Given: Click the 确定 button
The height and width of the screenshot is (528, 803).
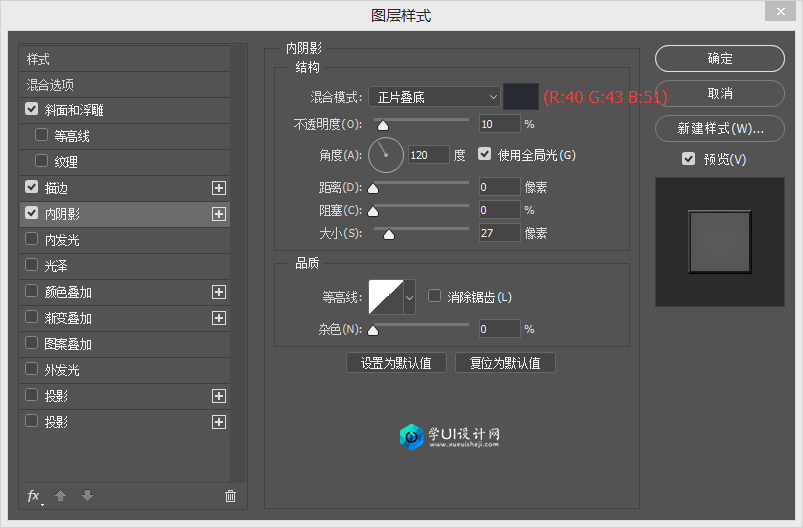Looking at the screenshot, I should click(x=719, y=59).
